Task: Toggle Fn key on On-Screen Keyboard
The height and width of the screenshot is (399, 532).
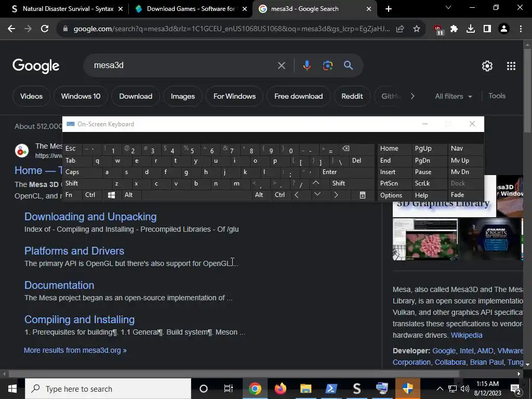Action: coord(72,195)
